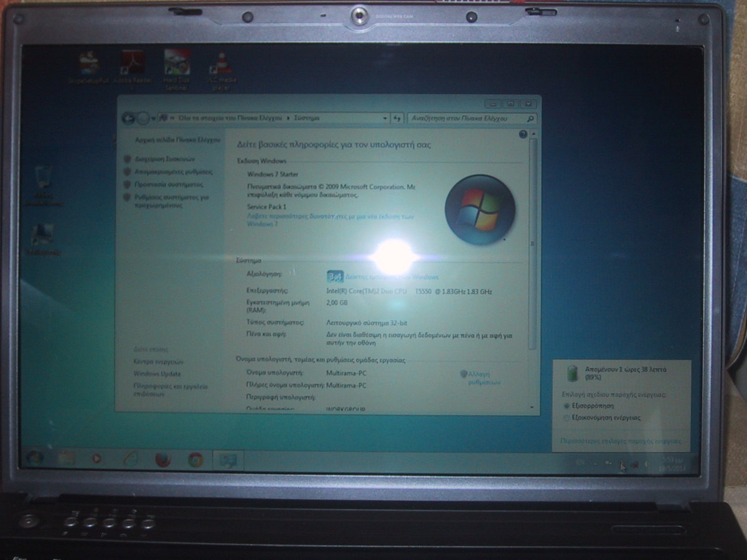The height and width of the screenshot is (560, 747).
Task: Click the 3.4 Windows Experience Index badge
Action: pos(335,277)
